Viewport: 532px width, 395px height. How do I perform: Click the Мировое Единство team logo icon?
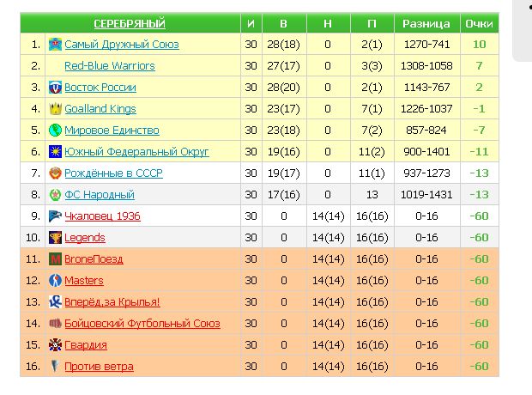point(55,131)
